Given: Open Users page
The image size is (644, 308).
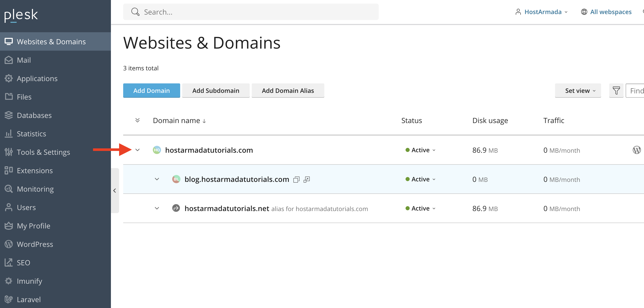Looking at the screenshot, I should (x=55, y=207).
